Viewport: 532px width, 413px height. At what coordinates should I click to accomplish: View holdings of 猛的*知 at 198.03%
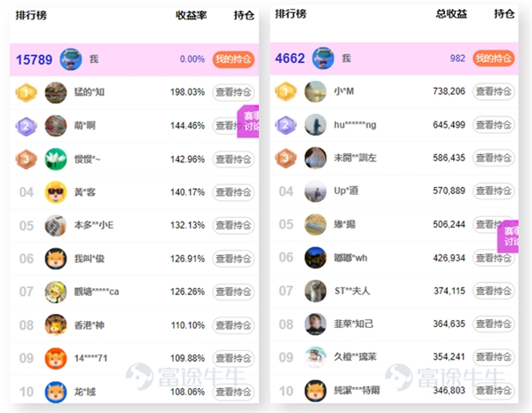point(233,92)
